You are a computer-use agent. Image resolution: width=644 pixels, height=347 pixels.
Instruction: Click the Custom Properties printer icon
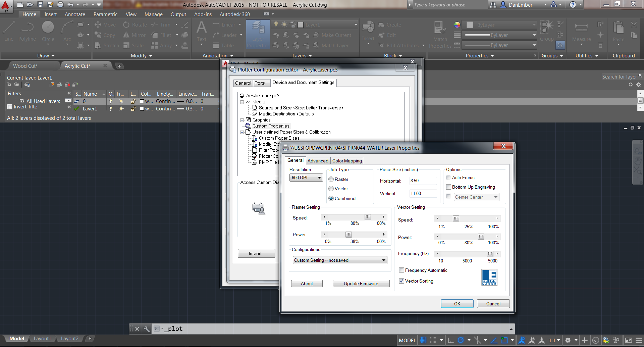pos(248,126)
